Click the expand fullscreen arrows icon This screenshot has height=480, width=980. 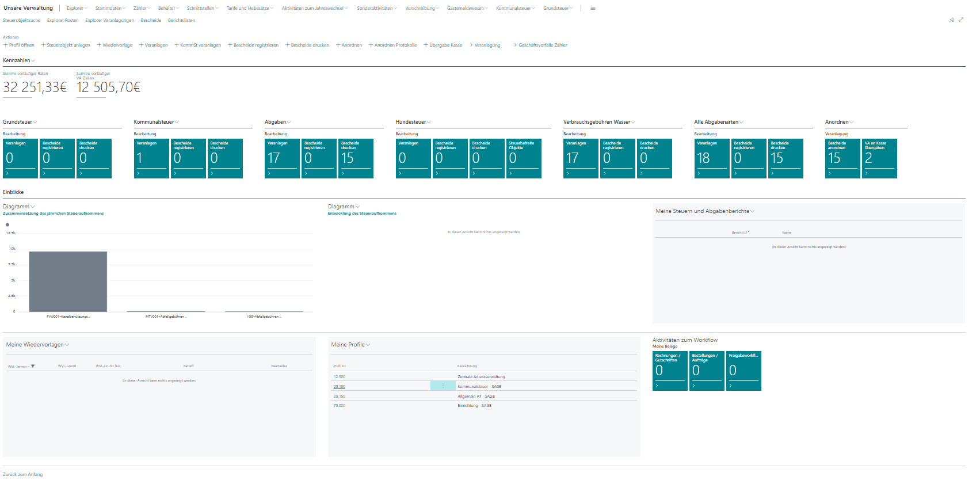[x=961, y=20]
